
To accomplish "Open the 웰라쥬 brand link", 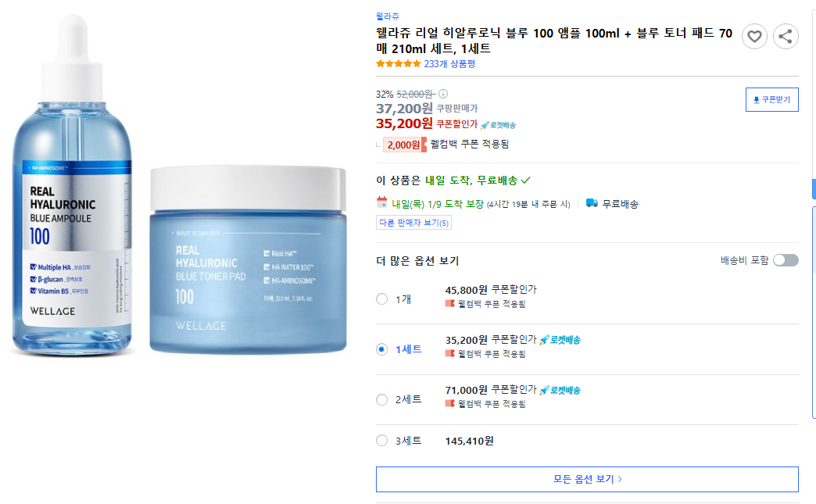I will pyautogui.click(x=387, y=16).
